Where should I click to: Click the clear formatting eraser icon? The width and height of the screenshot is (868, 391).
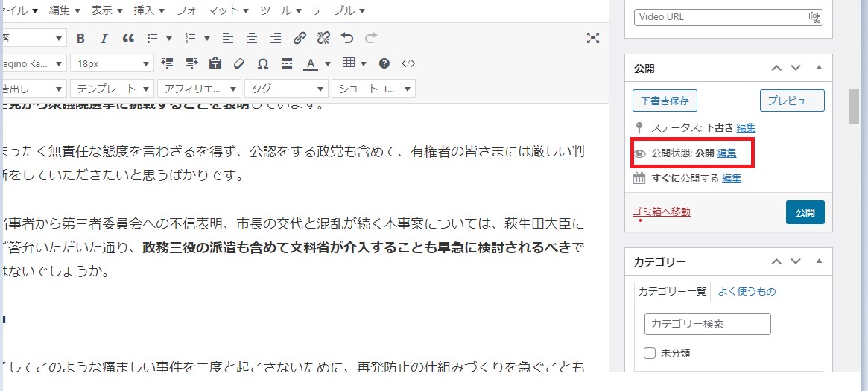point(239,63)
